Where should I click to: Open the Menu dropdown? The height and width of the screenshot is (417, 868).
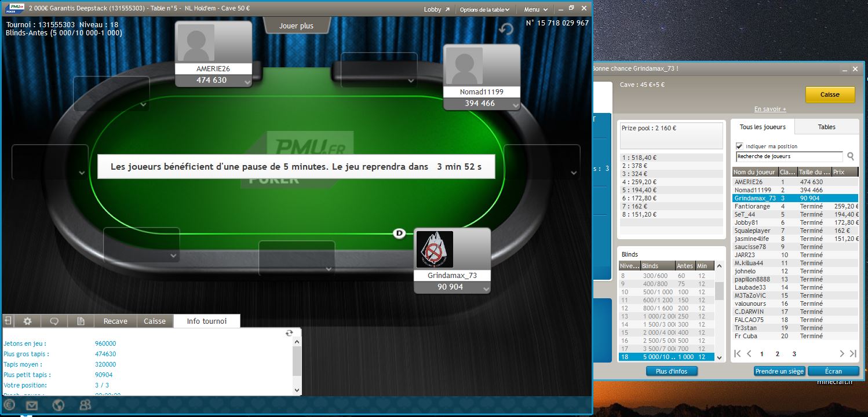535,9
